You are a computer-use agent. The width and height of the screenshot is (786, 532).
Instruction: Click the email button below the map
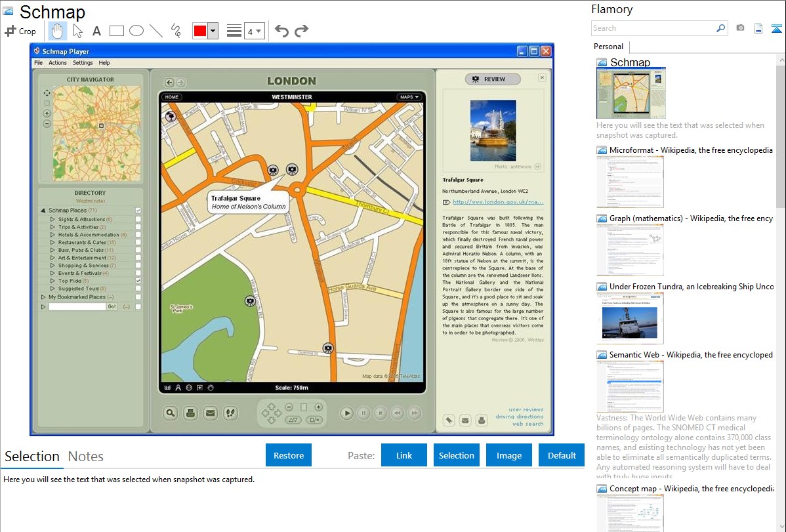point(211,413)
